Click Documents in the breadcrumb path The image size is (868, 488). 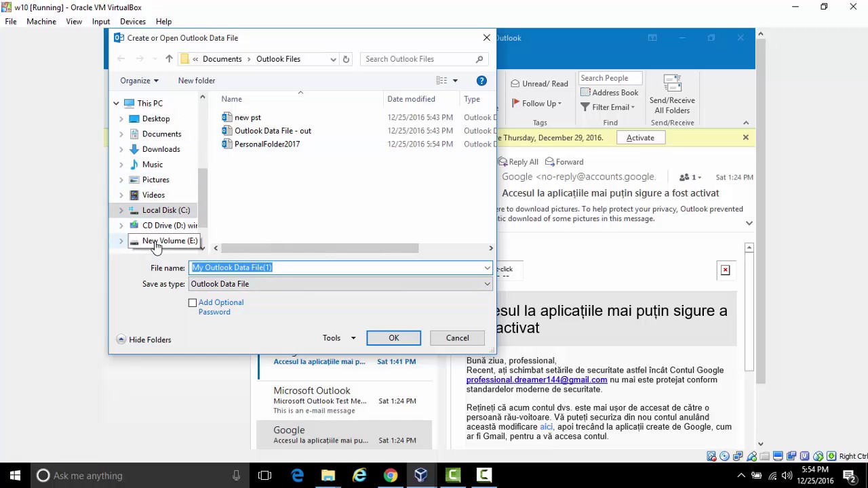pyautogui.click(x=222, y=59)
